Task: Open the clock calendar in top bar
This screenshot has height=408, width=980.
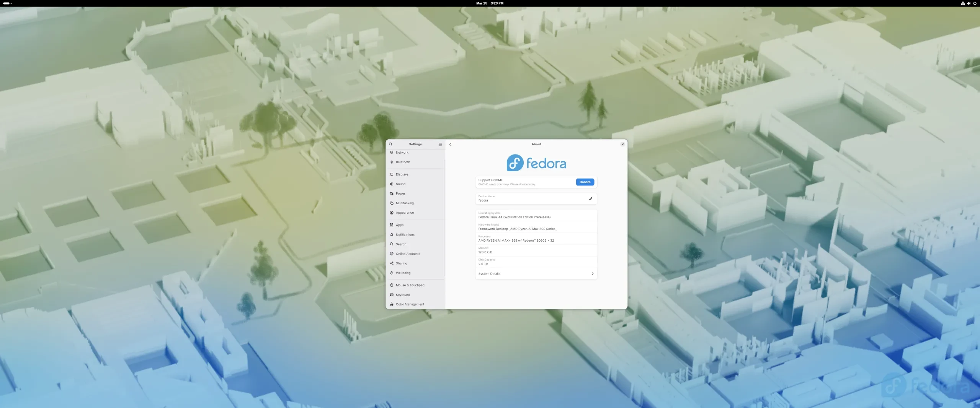Action: pyautogui.click(x=490, y=3)
